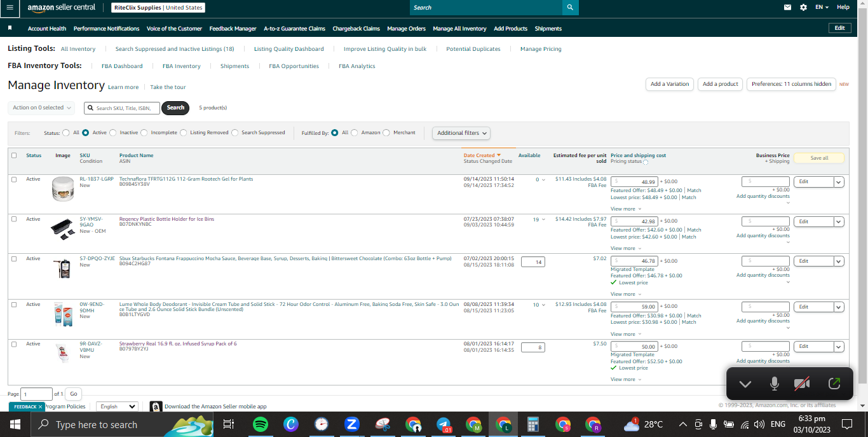Edit price field showing 48.99
This screenshot has width=868, height=437.
[634, 182]
